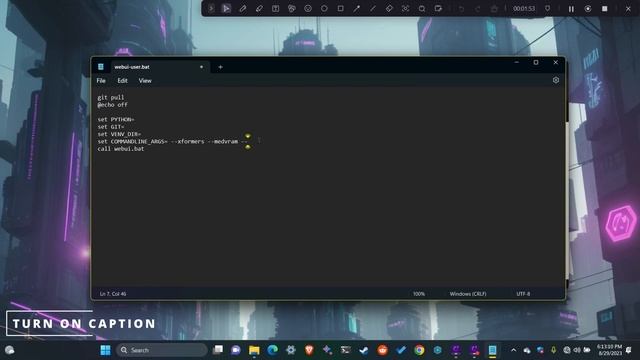This screenshot has width=640, height=360.
Task: Click the 'git pull' line
Action: pos(111,98)
